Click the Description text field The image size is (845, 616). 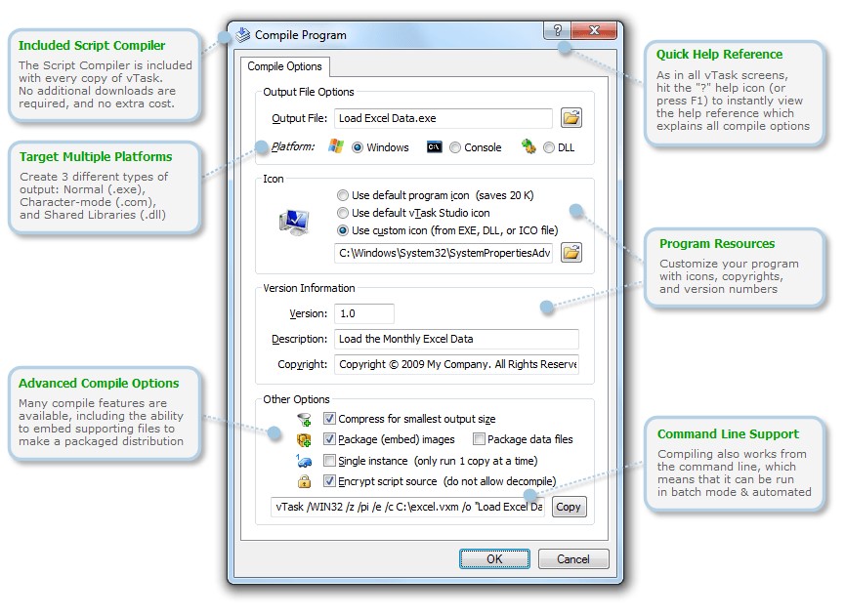[x=456, y=339]
